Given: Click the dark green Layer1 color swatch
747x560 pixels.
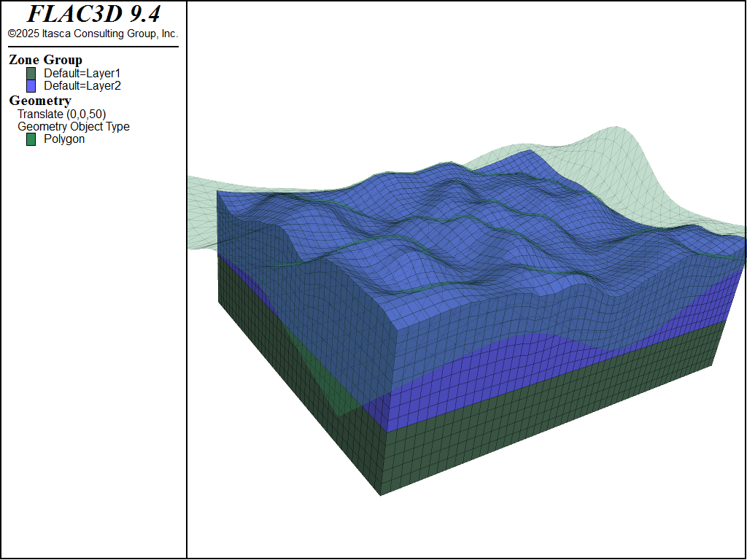Looking at the screenshot, I should point(31,74).
